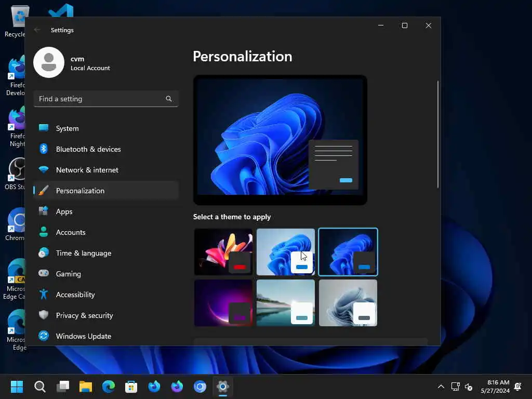Click the Wi-Fi network icon in sidebar
Screen dimensions: 532x399
tap(44, 169)
